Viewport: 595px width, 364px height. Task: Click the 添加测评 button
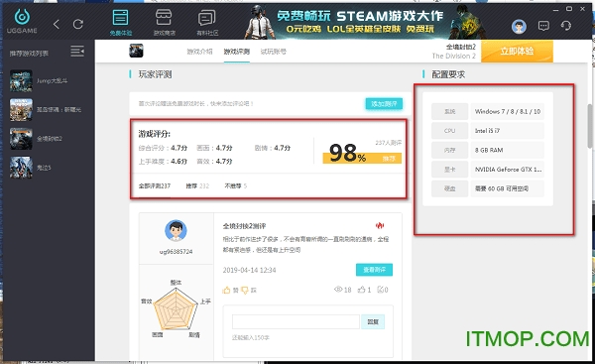pyautogui.click(x=384, y=103)
